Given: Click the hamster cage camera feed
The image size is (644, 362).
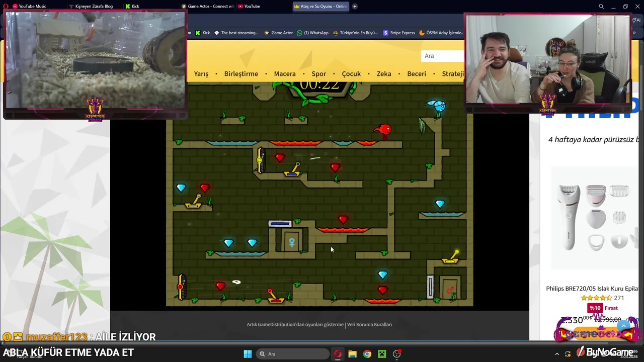Looking at the screenshot, I should click(x=95, y=59).
